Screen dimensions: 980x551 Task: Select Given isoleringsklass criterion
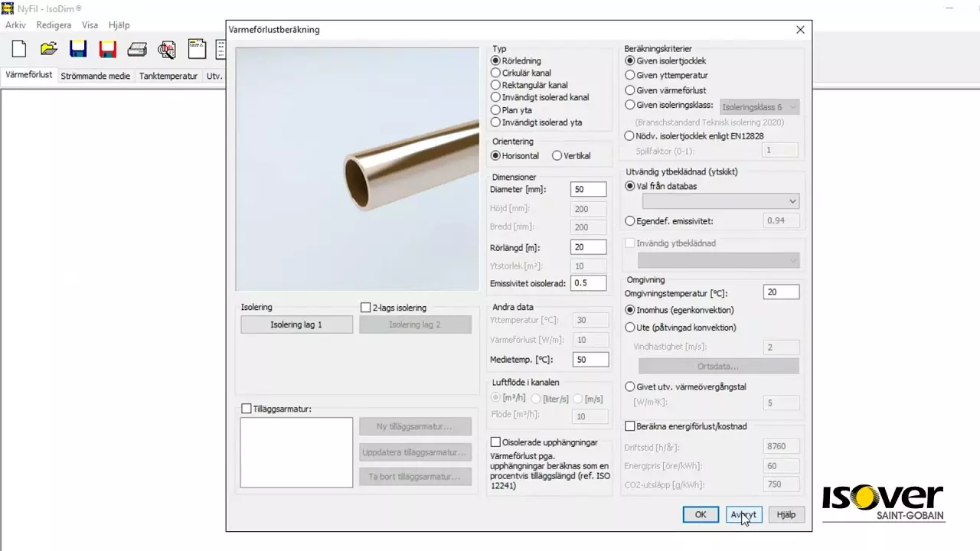point(630,105)
